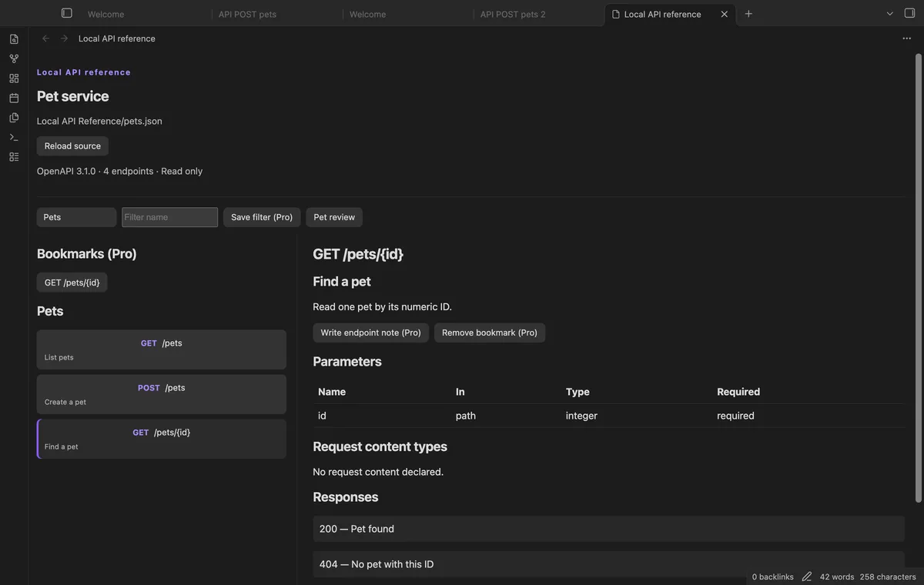The image size is (924, 585).
Task: Click the Request content types heading
Action: 380,446
